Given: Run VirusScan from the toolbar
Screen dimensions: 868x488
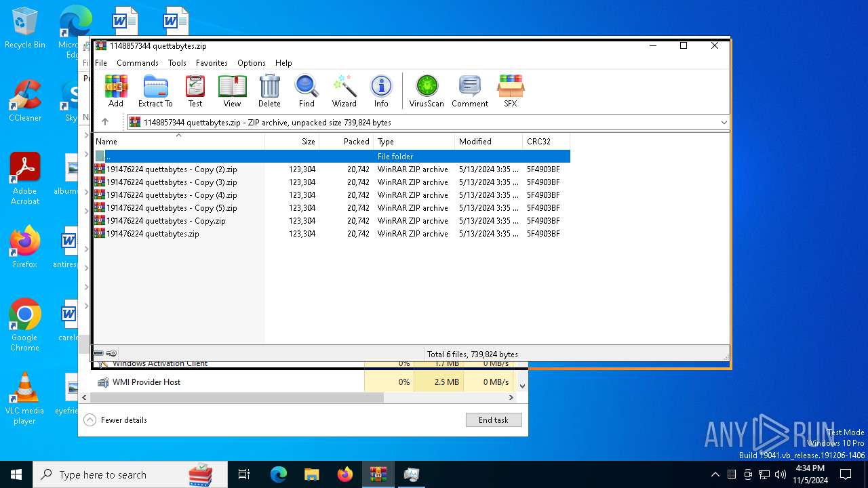Looking at the screenshot, I should (x=427, y=91).
